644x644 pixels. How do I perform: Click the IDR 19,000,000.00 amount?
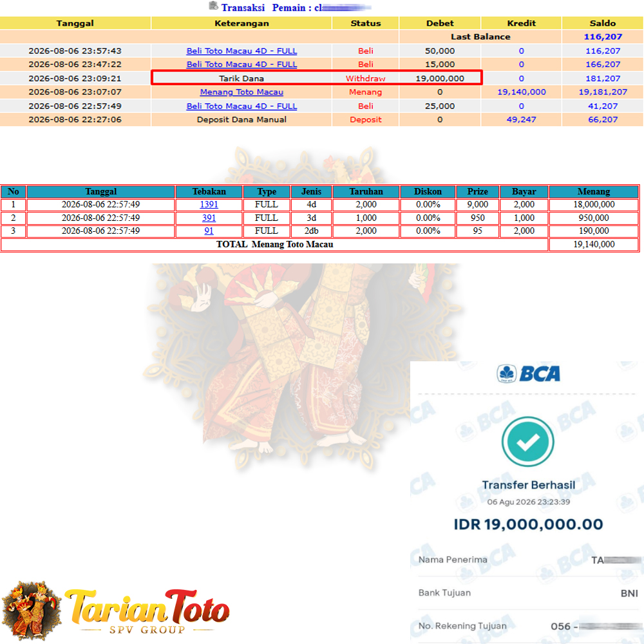(528, 524)
